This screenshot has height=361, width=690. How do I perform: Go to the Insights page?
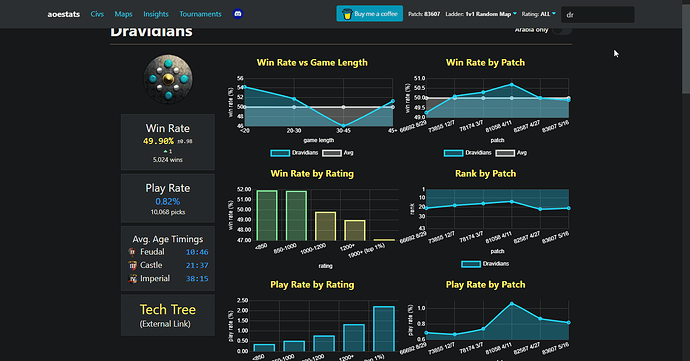pos(156,14)
